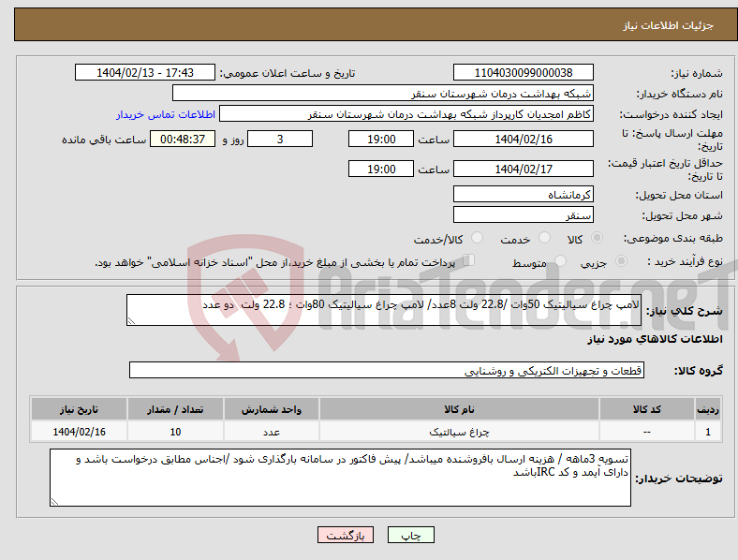Select the کالا radio button
Viewport: 738px width, 560px height.
pos(597,238)
